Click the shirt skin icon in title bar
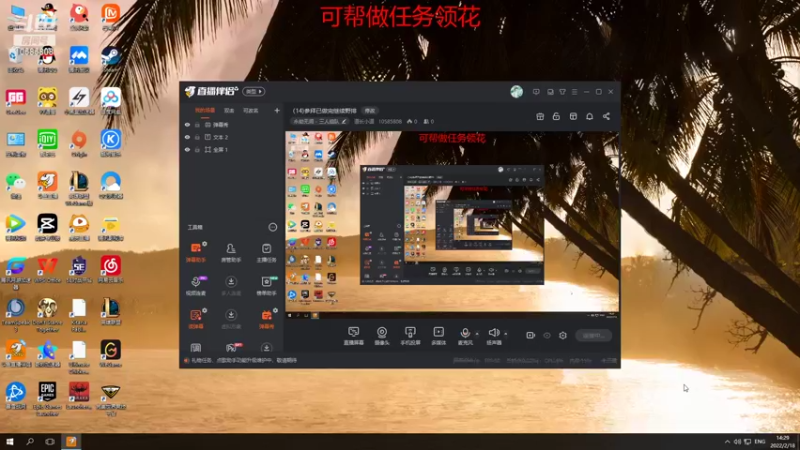This screenshot has height=450, width=800. [562, 92]
